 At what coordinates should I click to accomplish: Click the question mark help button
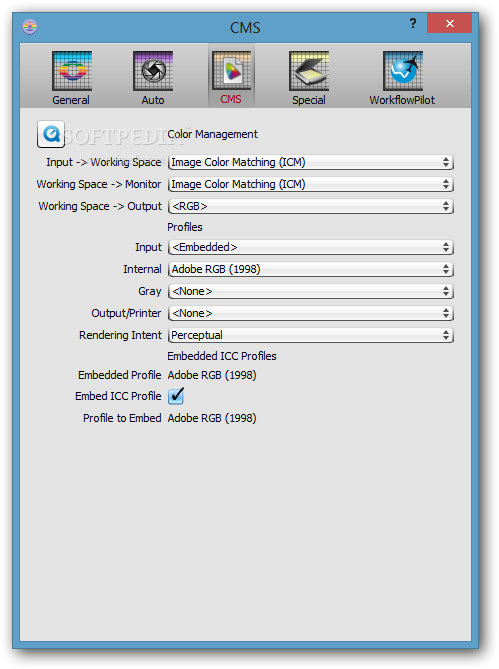412,23
